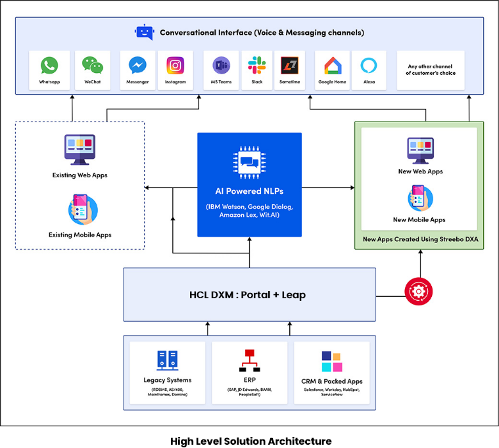Screen dimensions: 499x448
Task: Select the Google Home icon
Action: [x=333, y=66]
